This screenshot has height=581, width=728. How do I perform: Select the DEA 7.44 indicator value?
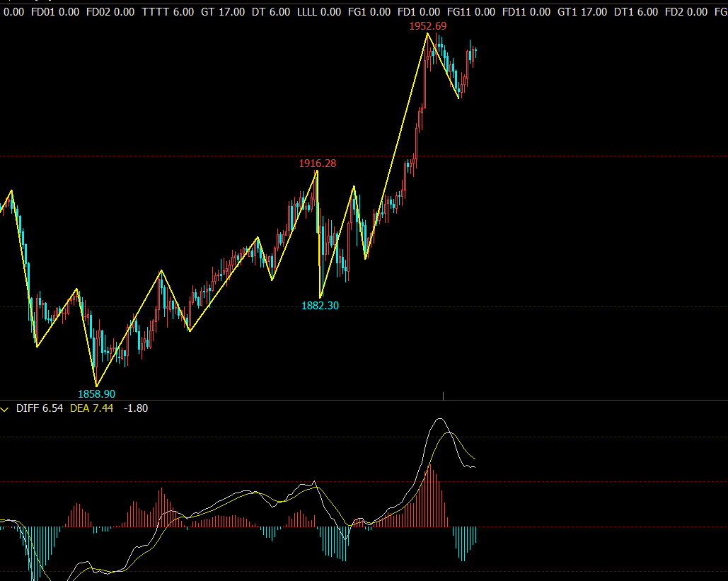point(91,408)
